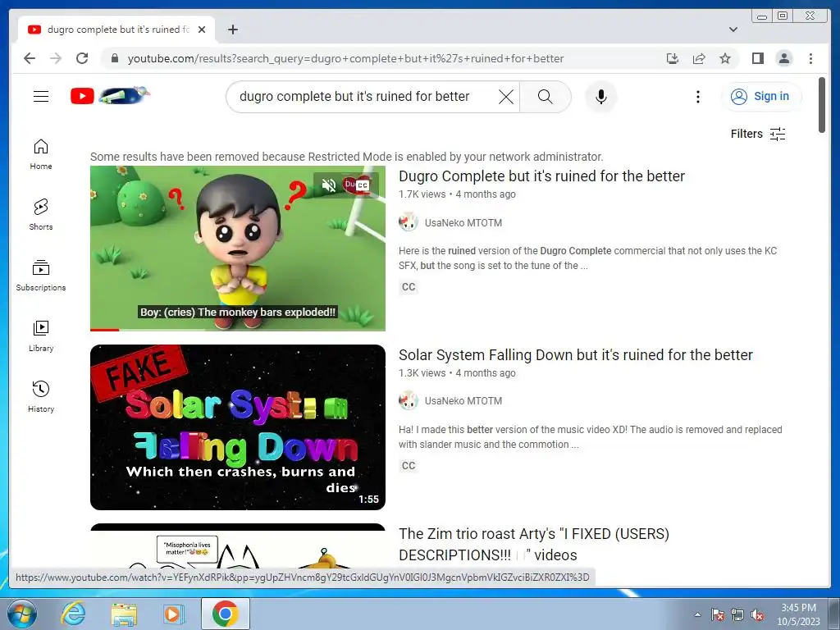Open Shorts in the sidebar
Viewport: 840px width, 630px height.
point(41,214)
